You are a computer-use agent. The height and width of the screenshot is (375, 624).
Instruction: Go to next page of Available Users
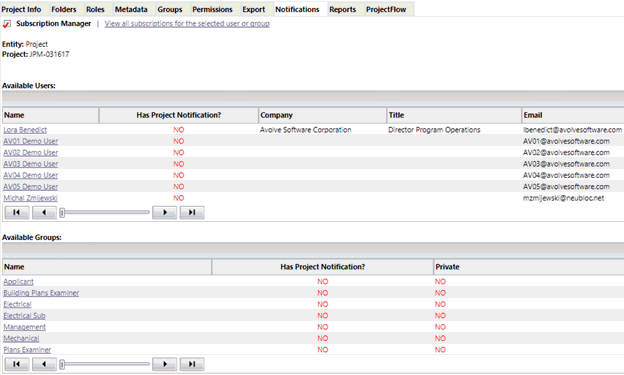tap(165, 213)
